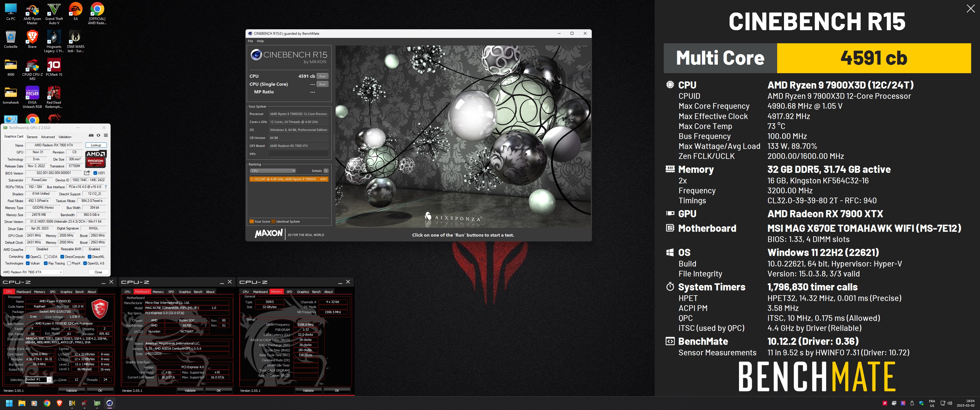Open Graphics tab in the third CPU-Z window
Screen dimensions: 980x410
point(303,292)
